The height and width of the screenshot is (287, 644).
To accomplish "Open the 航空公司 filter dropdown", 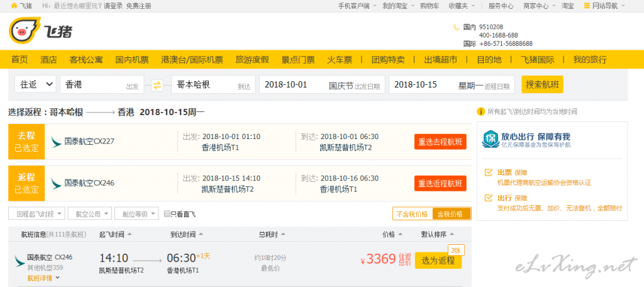I will [x=90, y=214].
